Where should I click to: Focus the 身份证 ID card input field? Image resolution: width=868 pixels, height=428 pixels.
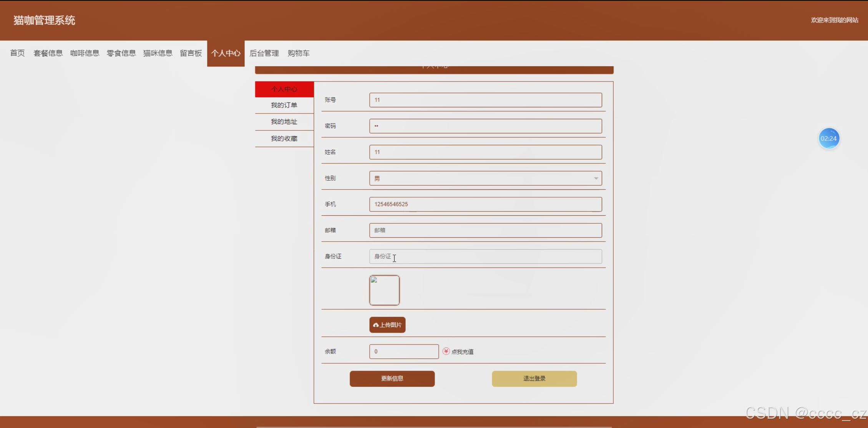coord(485,256)
